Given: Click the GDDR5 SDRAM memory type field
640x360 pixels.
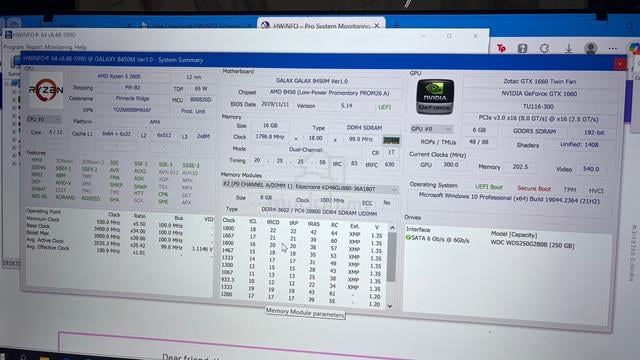Looking at the screenshot, I should coord(534,131).
